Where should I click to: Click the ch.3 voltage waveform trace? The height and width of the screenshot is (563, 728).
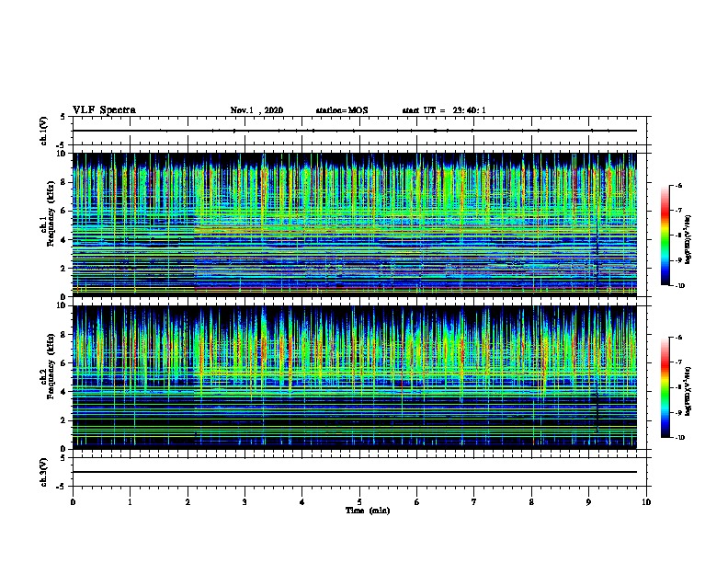355,472
